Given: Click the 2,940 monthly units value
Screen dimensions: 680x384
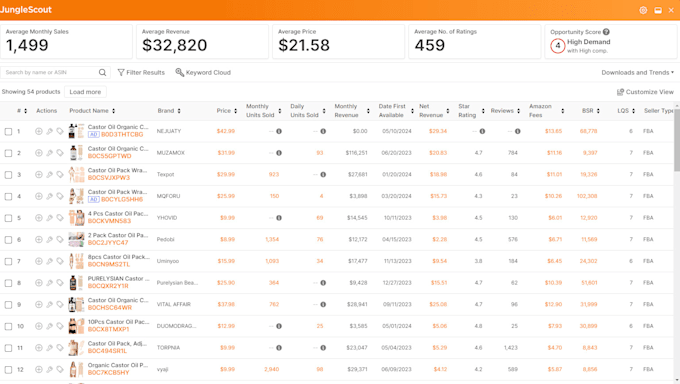Looking at the screenshot, I should coord(271,370).
